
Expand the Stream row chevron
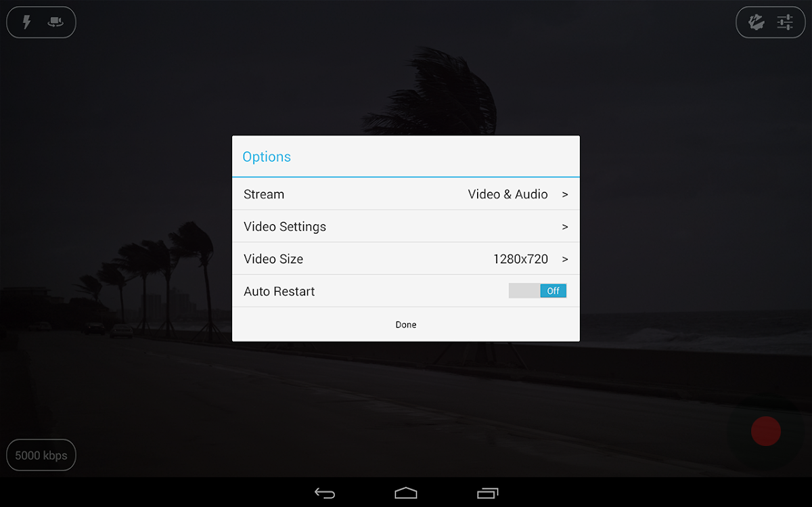565,195
